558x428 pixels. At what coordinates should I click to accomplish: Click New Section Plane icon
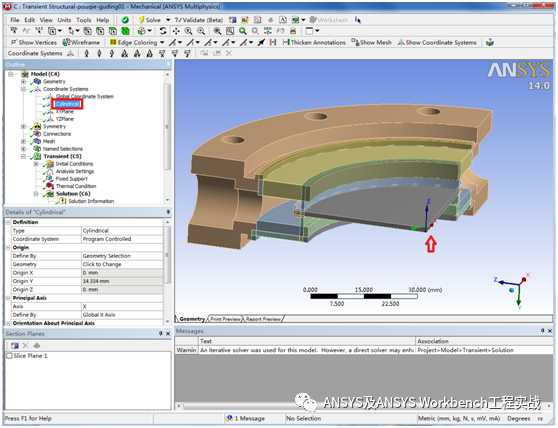[x=15, y=345]
